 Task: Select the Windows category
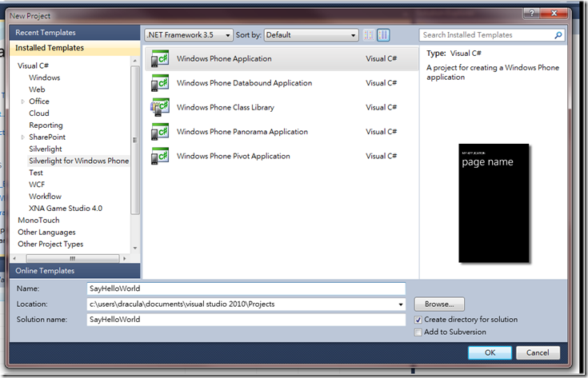point(44,78)
